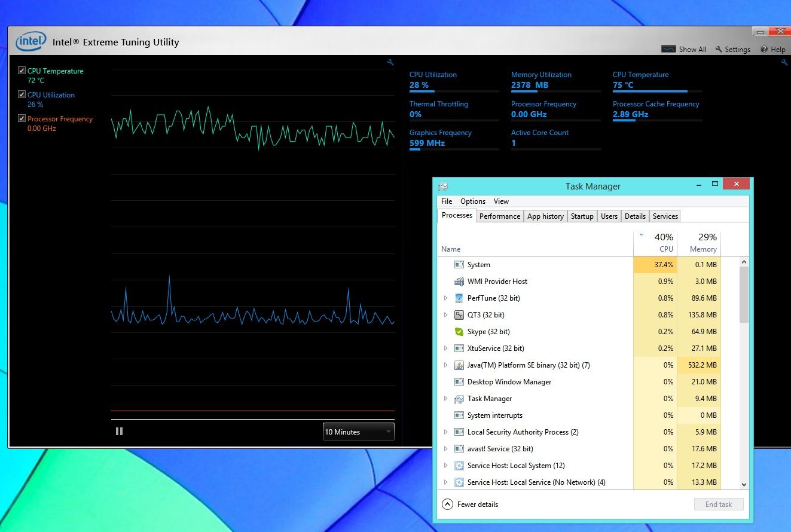Open the Options menu in Task Manager
The height and width of the screenshot is (532, 791).
(473, 201)
